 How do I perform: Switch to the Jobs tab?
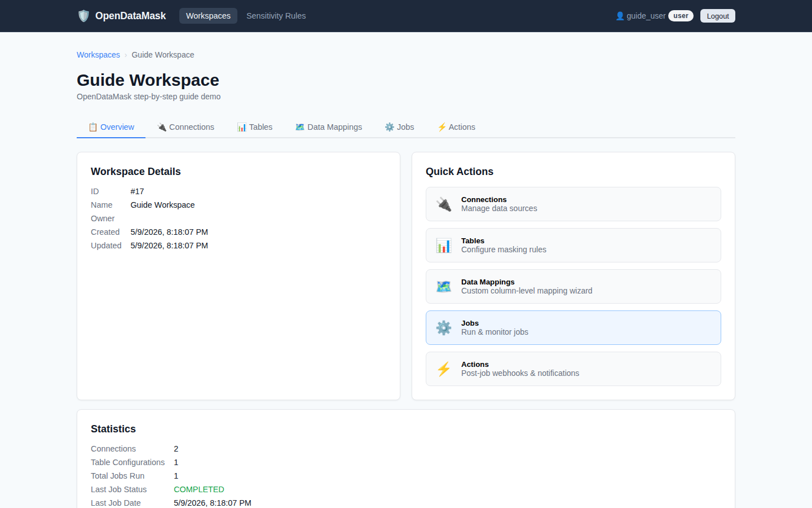[400, 127]
